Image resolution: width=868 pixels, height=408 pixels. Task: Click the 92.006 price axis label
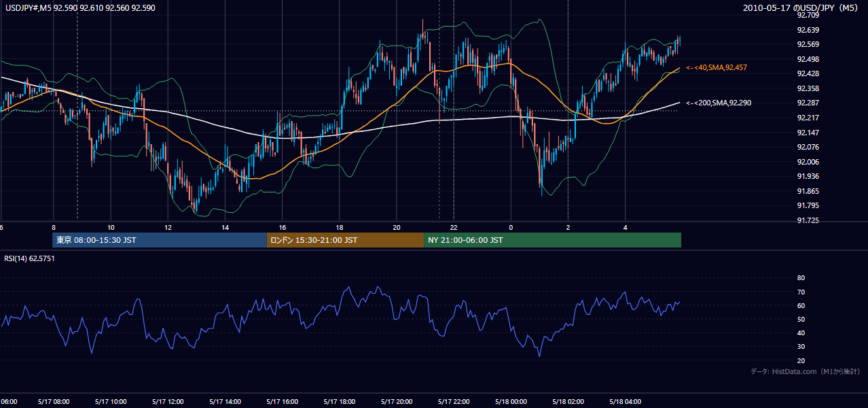(x=808, y=162)
